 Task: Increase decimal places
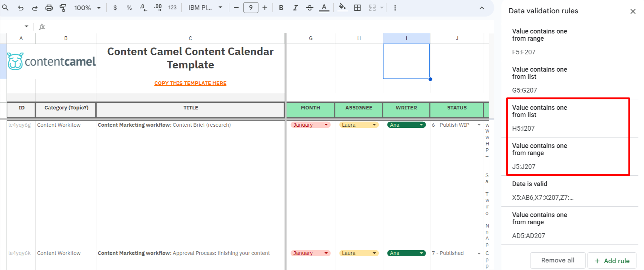coord(158,8)
